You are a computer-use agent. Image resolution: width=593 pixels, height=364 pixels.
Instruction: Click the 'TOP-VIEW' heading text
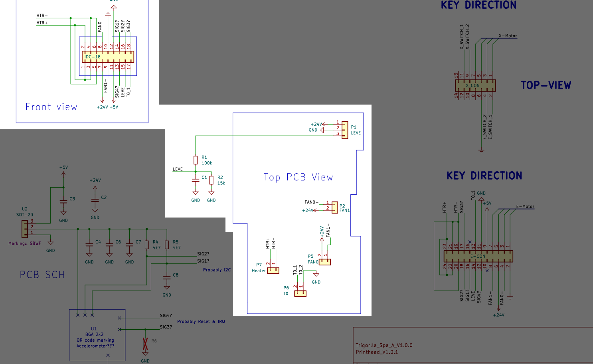pos(546,85)
